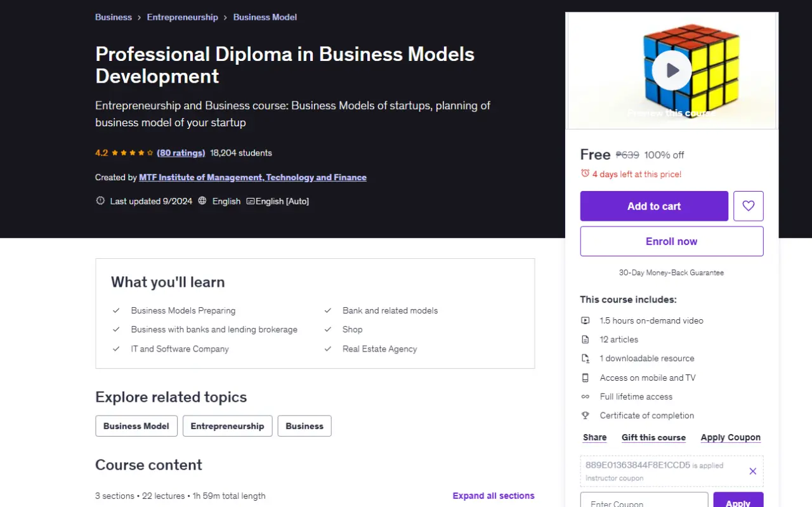
Task: Click the crossed-out ₱639 price
Action: click(627, 155)
